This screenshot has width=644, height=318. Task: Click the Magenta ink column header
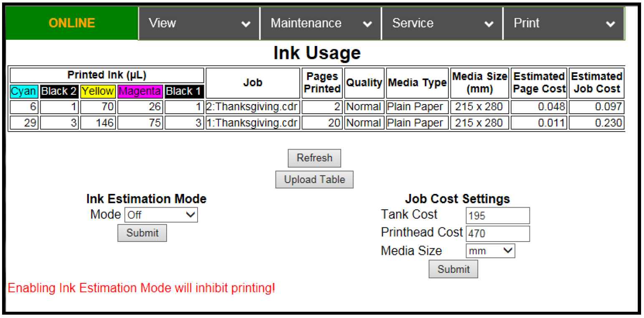pyautogui.click(x=140, y=92)
